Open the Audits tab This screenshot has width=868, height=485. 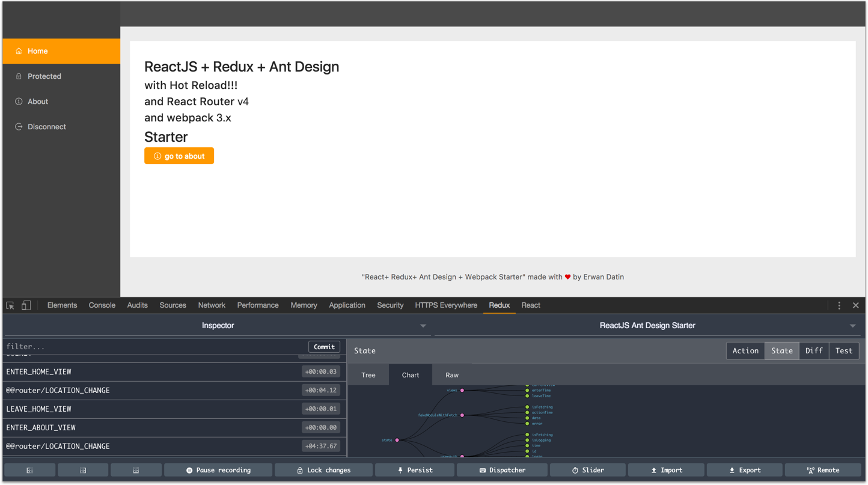(137, 305)
